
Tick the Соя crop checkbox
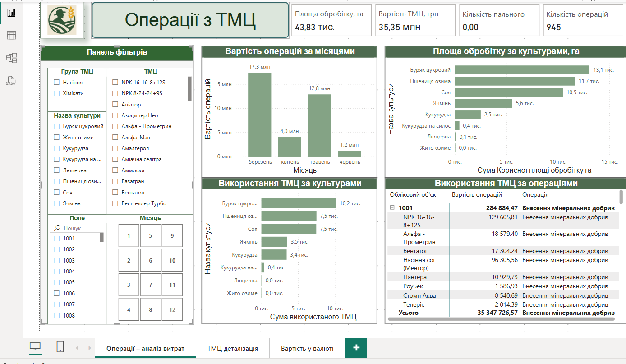(56, 193)
